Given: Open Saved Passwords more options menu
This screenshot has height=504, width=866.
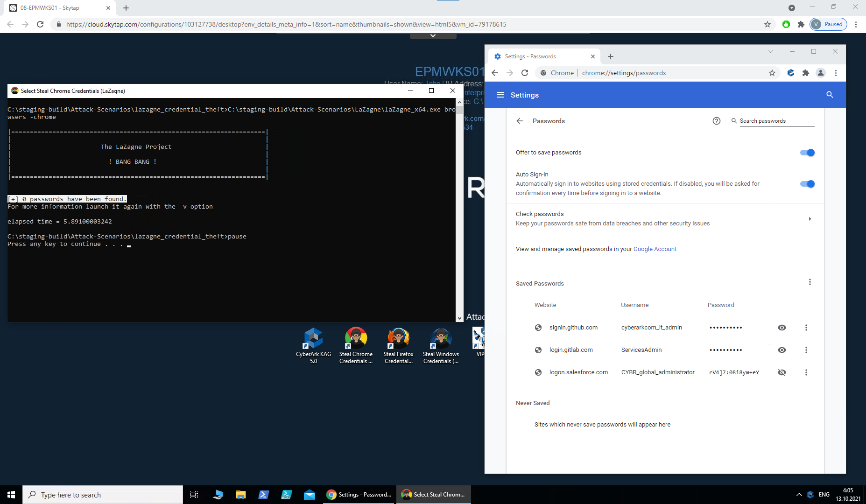Looking at the screenshot, I should pyautogui.click(x=810, y=282).
